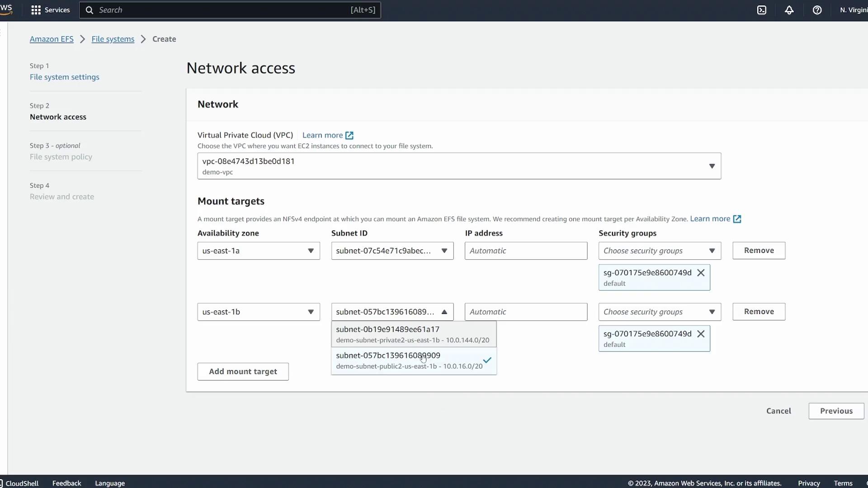Open the help question mark menu
868x488 pixels.
[817, 10]
